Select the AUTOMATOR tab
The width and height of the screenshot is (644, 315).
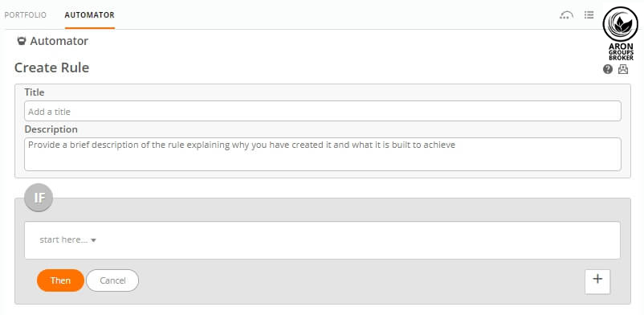pyautogui.click(x=90, y=15)
